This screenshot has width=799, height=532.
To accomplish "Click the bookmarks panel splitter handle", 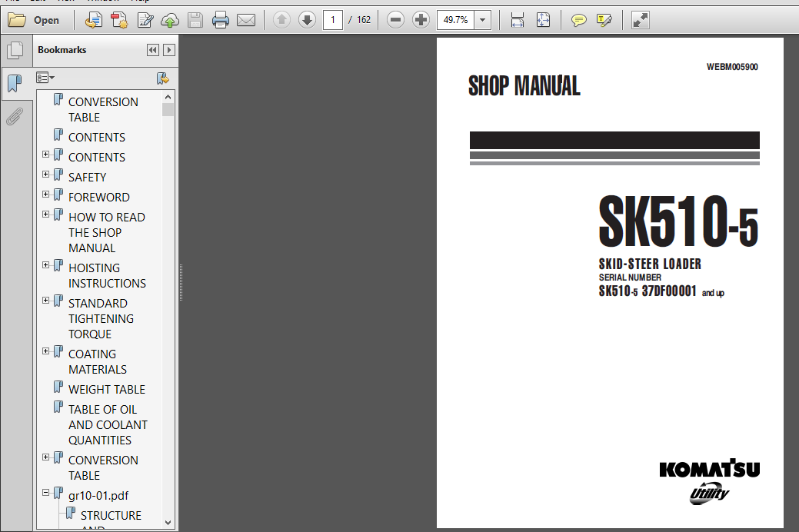I will 181,282.
